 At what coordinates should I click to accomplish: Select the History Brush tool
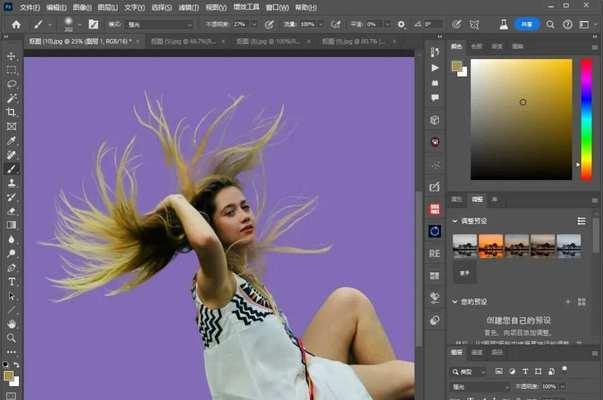point(11,197)
